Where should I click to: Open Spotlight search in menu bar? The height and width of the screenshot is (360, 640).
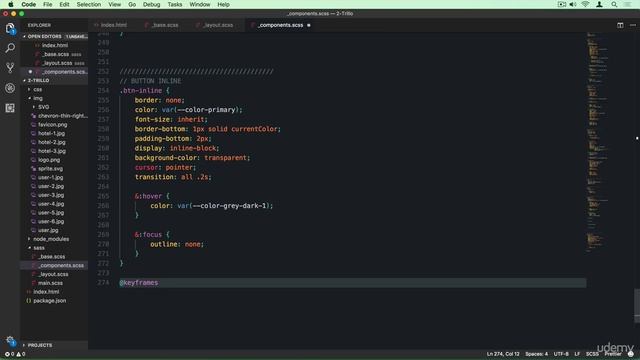(x=614, y=4)
